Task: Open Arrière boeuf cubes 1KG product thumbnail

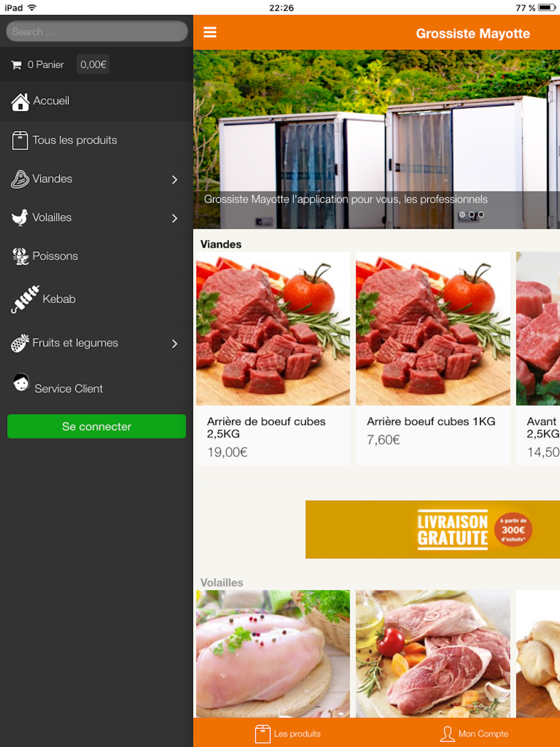Action: pyautogui.click(x=433, y=329)
